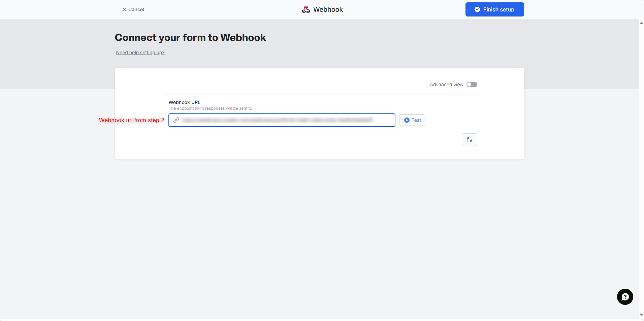Click the scrollbar up arrow

[641, 23]
